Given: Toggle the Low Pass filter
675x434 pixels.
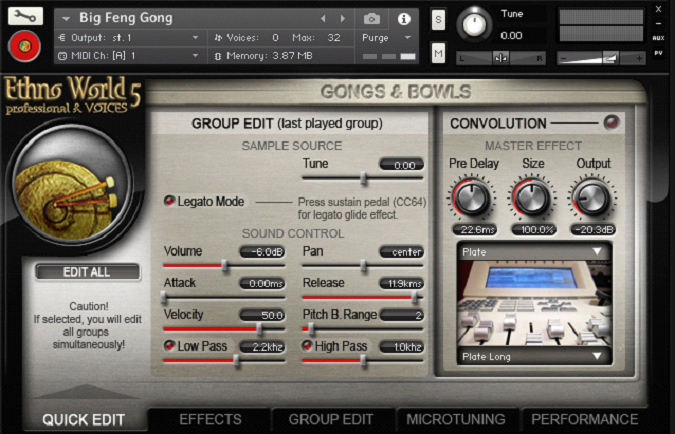Looking at the screenshot, I should point(170,346).
